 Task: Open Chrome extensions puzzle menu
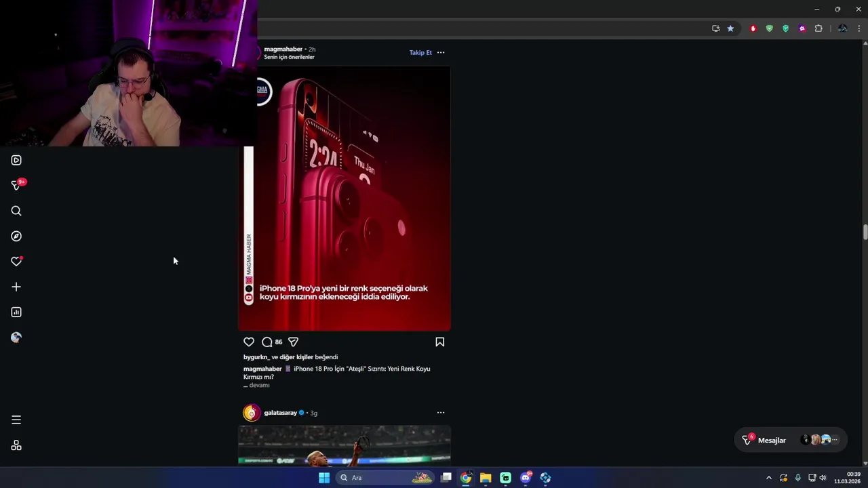818,28
